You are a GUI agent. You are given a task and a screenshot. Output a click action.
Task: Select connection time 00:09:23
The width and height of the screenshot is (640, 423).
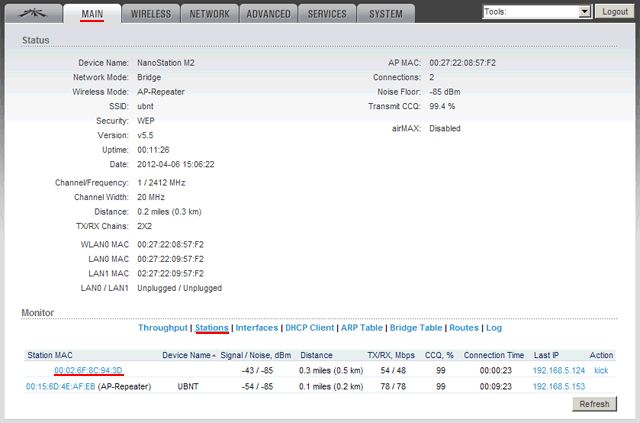coord(496,386)
